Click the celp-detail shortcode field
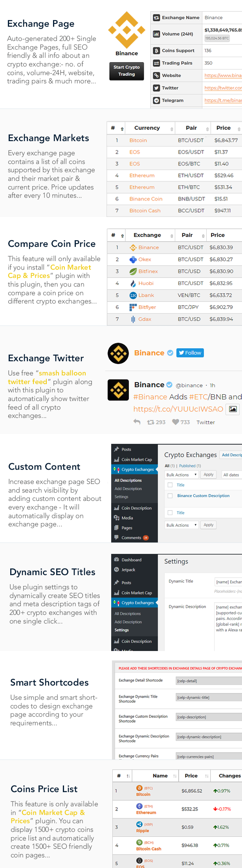The height and width of the screenshot is (868, 242). pos(207,680)
